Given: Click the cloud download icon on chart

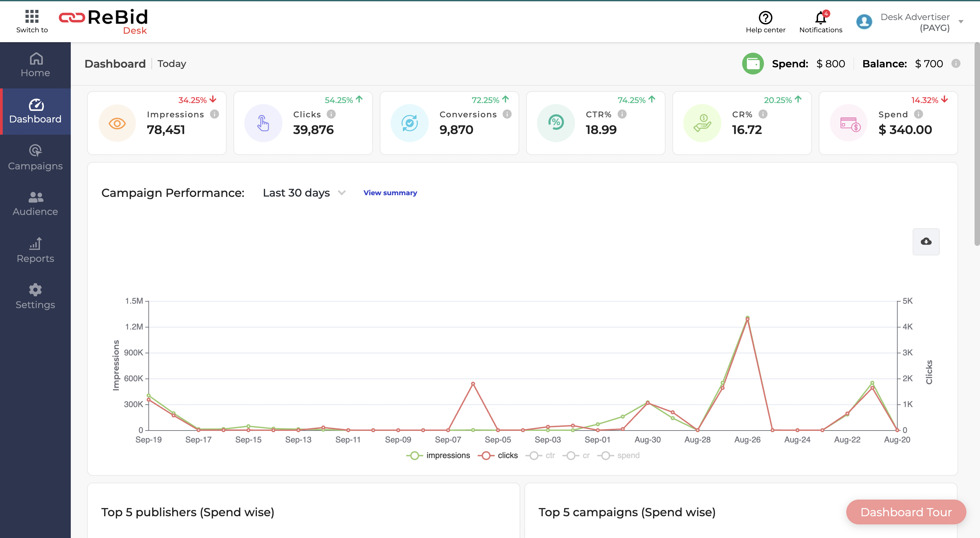Looking at the screenshot, I should point(926,241).
